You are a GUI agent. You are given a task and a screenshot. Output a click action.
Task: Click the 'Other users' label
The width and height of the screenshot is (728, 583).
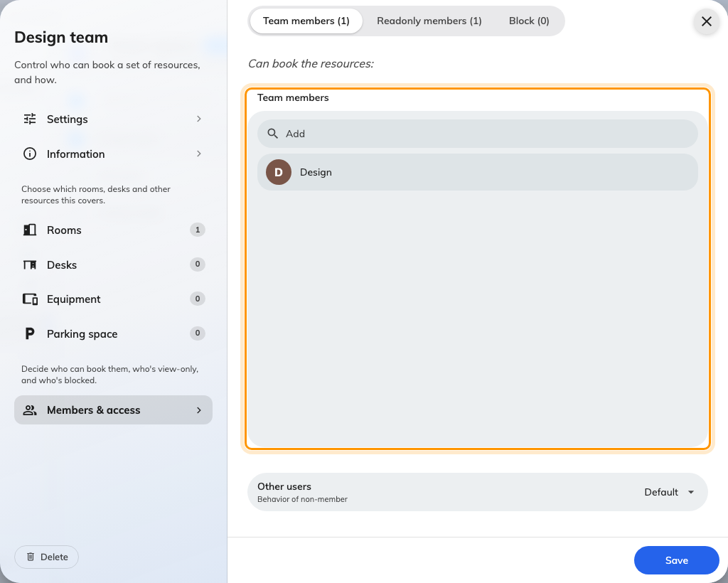pos(284,486)
